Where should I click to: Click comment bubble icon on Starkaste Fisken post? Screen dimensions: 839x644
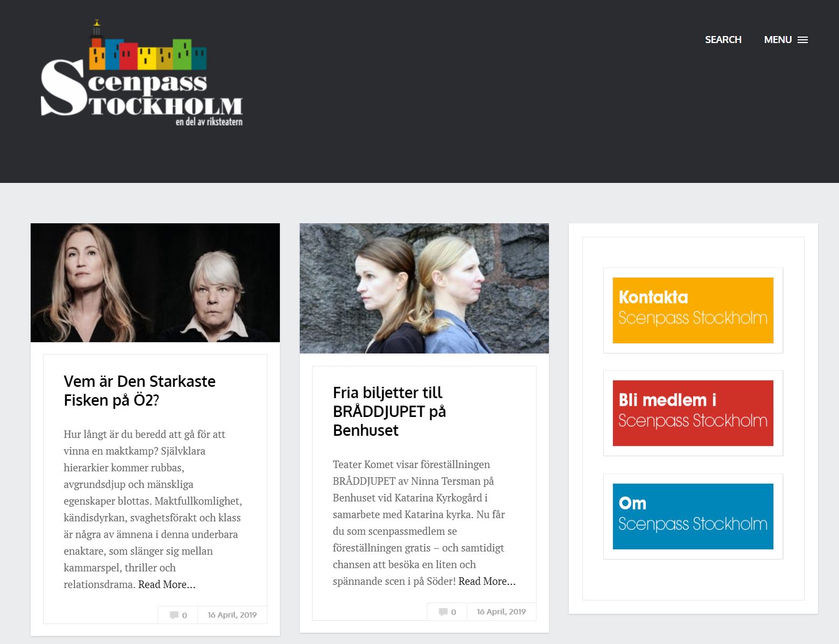click(x=174, y=615)
